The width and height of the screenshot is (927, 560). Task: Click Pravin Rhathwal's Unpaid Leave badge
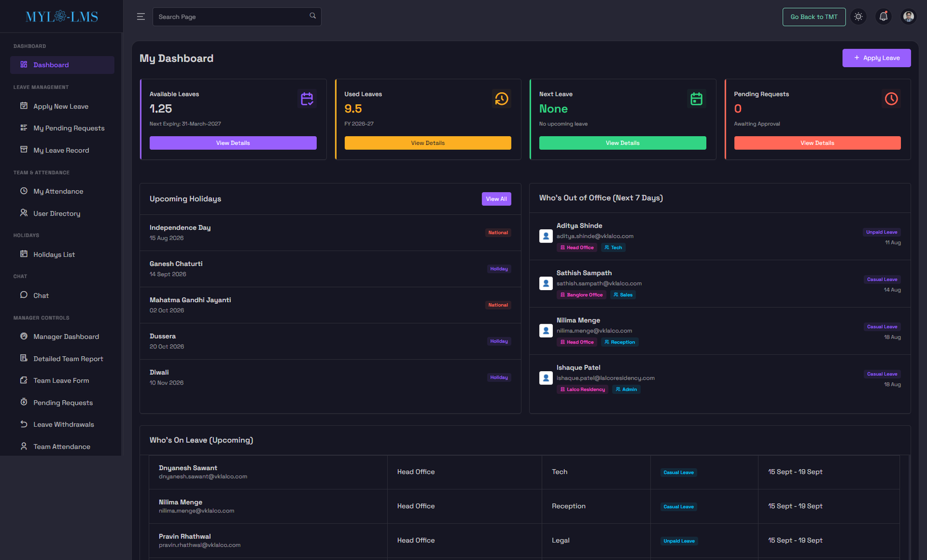[679, 541]
